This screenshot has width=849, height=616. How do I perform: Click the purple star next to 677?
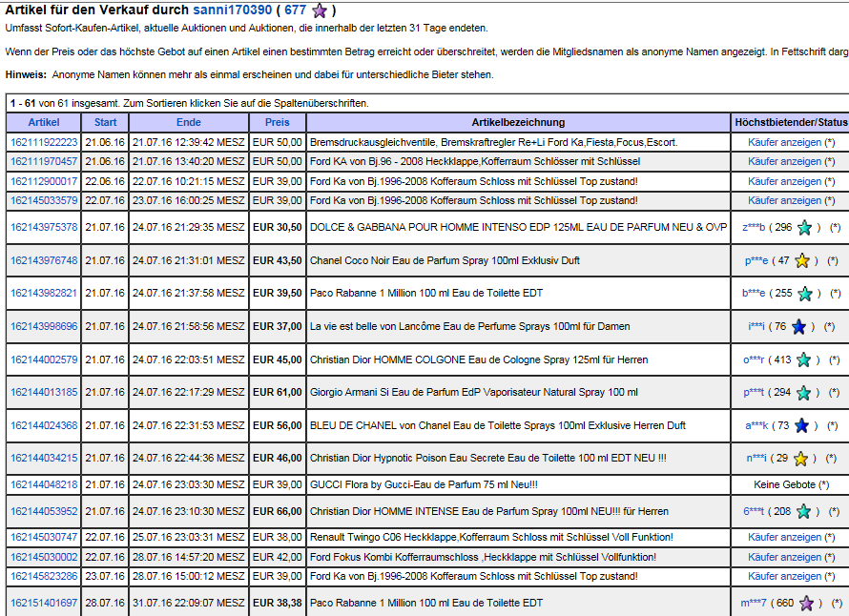point(320,10)
